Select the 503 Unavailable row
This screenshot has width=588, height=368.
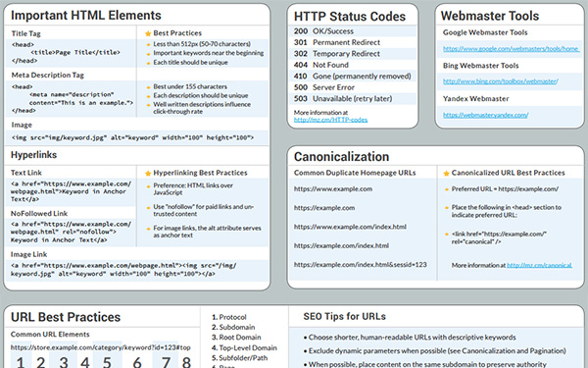point(353,99)
